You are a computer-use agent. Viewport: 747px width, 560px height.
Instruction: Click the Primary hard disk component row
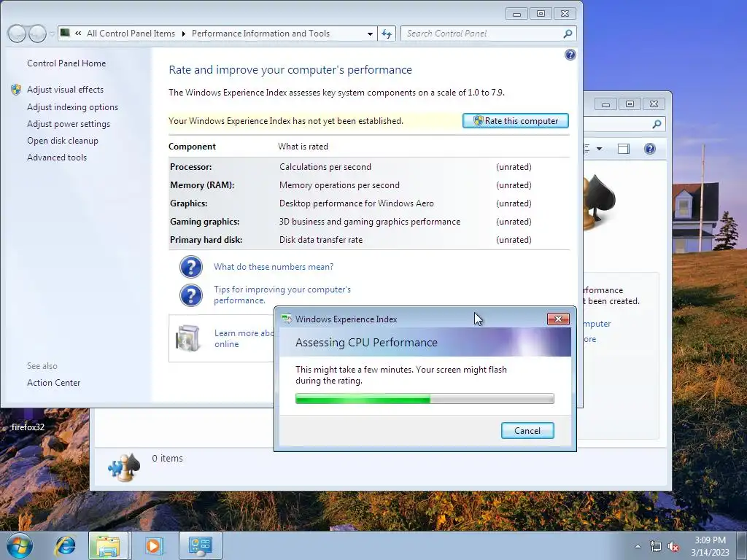coord(369,239)
